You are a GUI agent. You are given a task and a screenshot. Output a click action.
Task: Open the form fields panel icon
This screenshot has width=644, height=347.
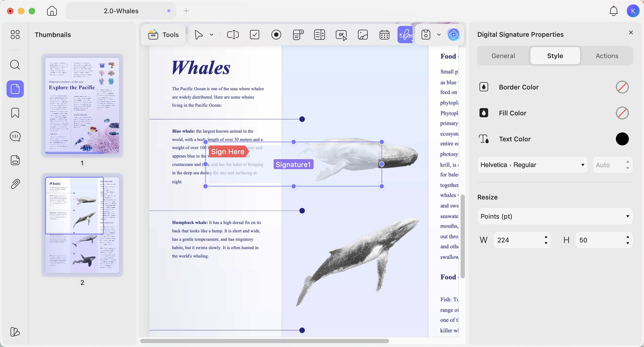point(15,160)
